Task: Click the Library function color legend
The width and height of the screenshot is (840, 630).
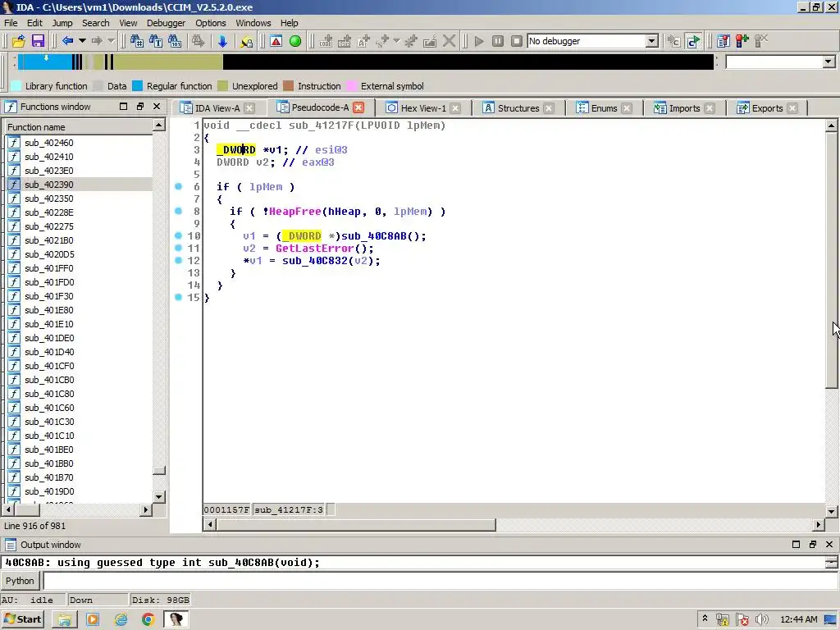Action: pos(16,86)
